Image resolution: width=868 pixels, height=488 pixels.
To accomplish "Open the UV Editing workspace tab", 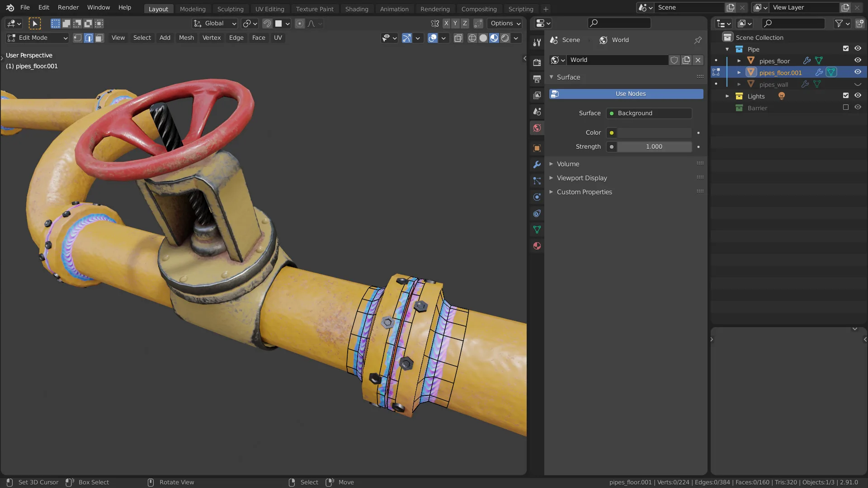I will click(270, 8).
